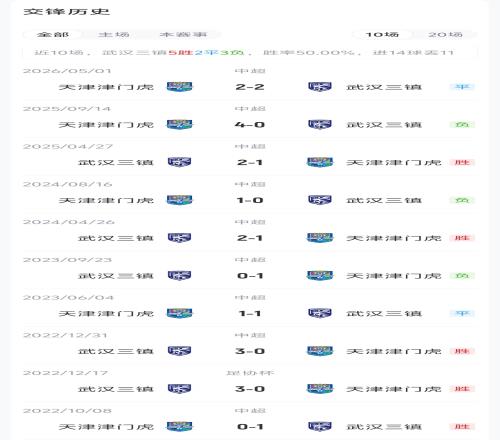Click 天津津门虎 logo in 2022/12/31 match
This screenshot has width=500, height=440.
point(320,351)
